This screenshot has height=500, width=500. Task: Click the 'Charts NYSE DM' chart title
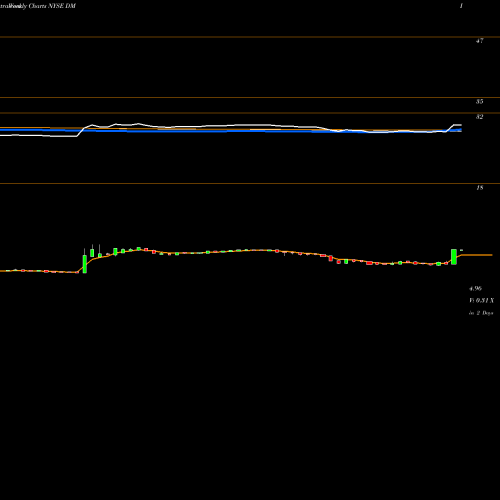(x=52, y=6)
